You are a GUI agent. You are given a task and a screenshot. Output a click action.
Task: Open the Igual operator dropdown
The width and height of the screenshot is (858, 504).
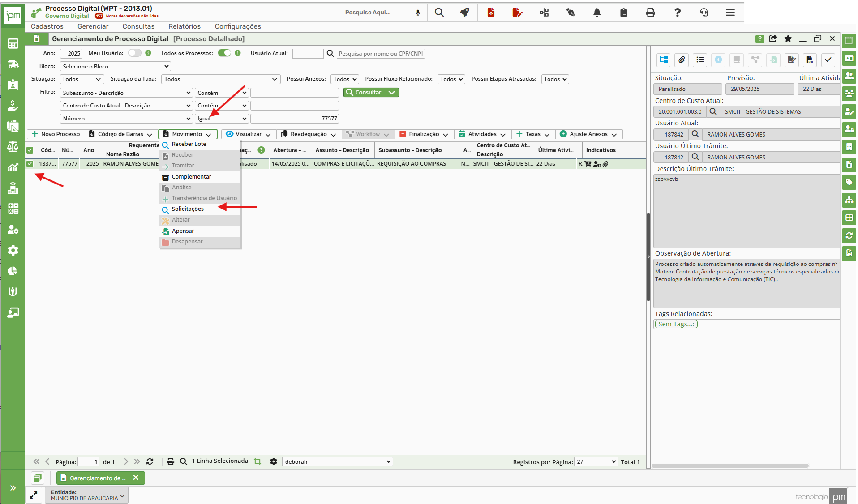[x=222, y=119]
